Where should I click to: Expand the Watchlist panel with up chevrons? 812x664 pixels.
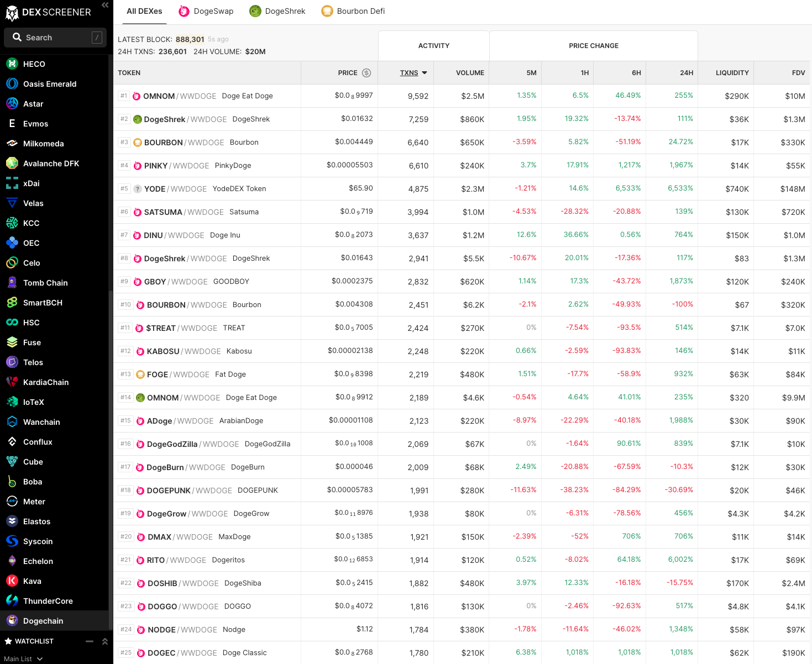(104, 641)
